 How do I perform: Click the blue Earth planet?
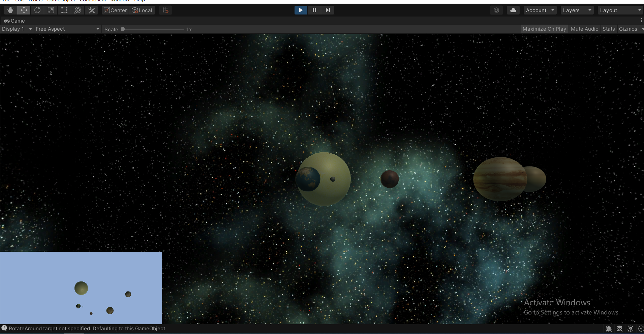tap(308, 179)
